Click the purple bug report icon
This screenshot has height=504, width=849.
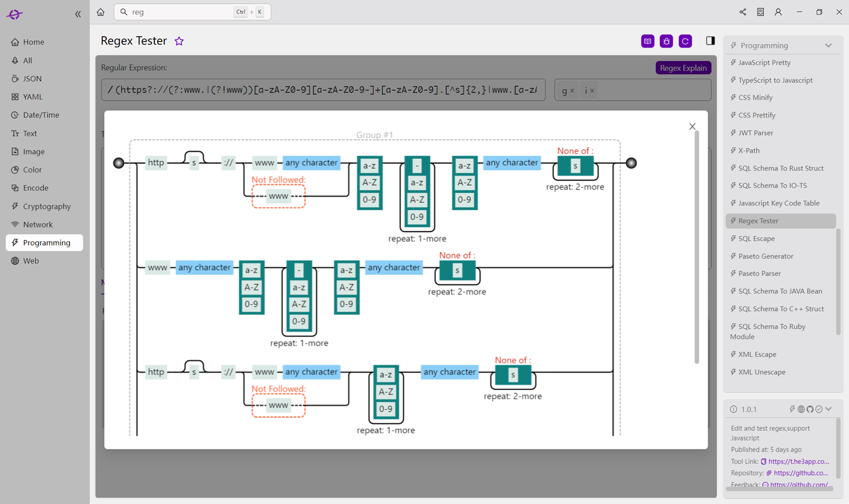667,41
